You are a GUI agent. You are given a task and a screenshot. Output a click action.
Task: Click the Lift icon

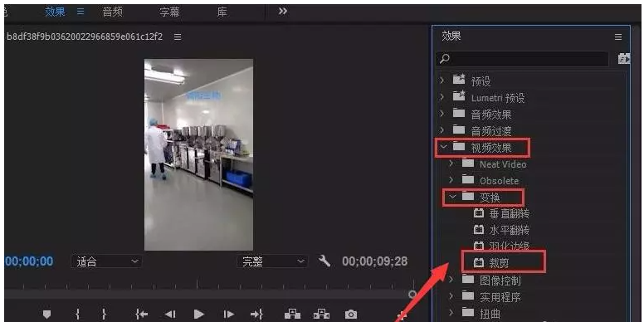point(292,315)
